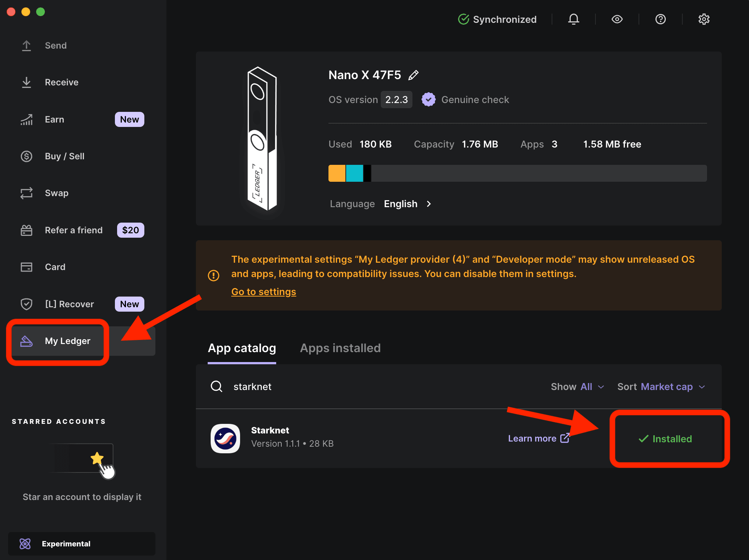This screenshot has width=749, height=560.
Task: Toggle discreet mode eye icon
Action: point(617,19)
